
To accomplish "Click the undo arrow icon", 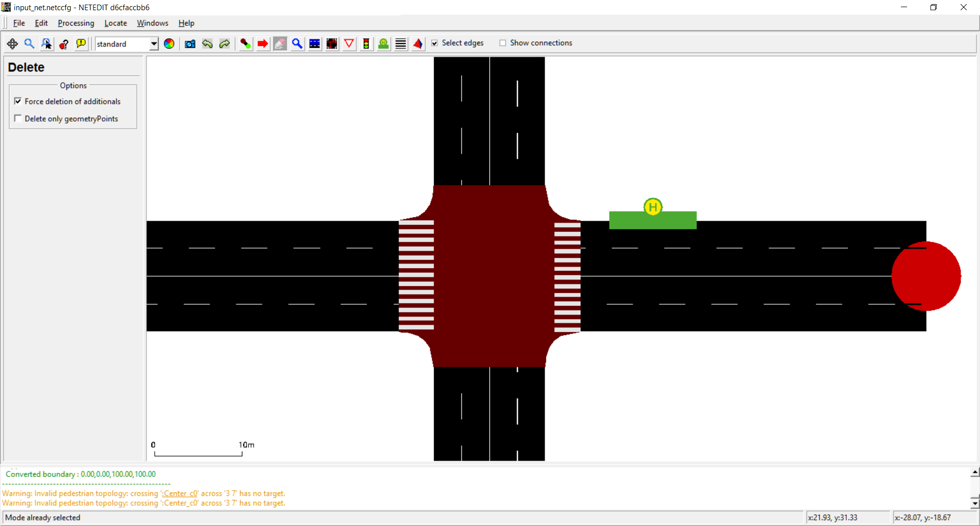I will (207, 44).
